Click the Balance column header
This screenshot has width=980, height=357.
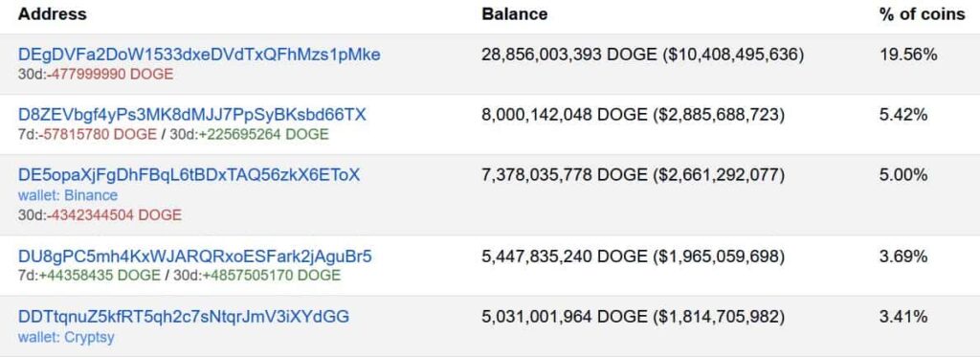pyautogui.click(x=514, y=14)
